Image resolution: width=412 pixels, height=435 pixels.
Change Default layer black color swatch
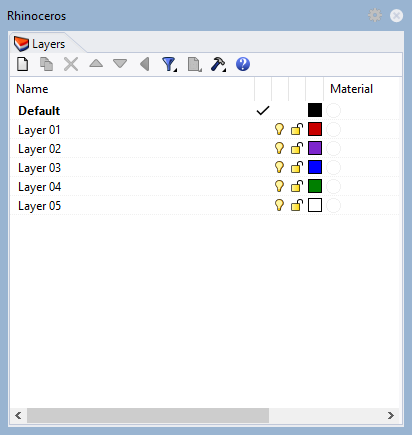[x=315, y=110]
